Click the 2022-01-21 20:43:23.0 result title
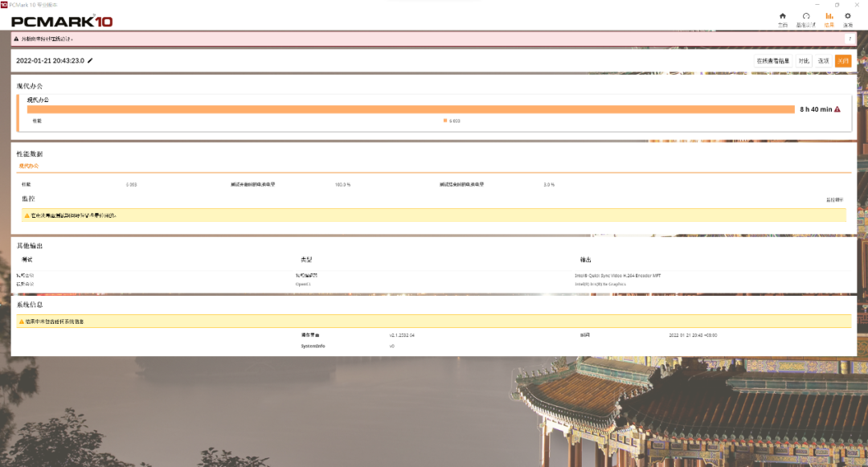 click(x=50, y=61)
